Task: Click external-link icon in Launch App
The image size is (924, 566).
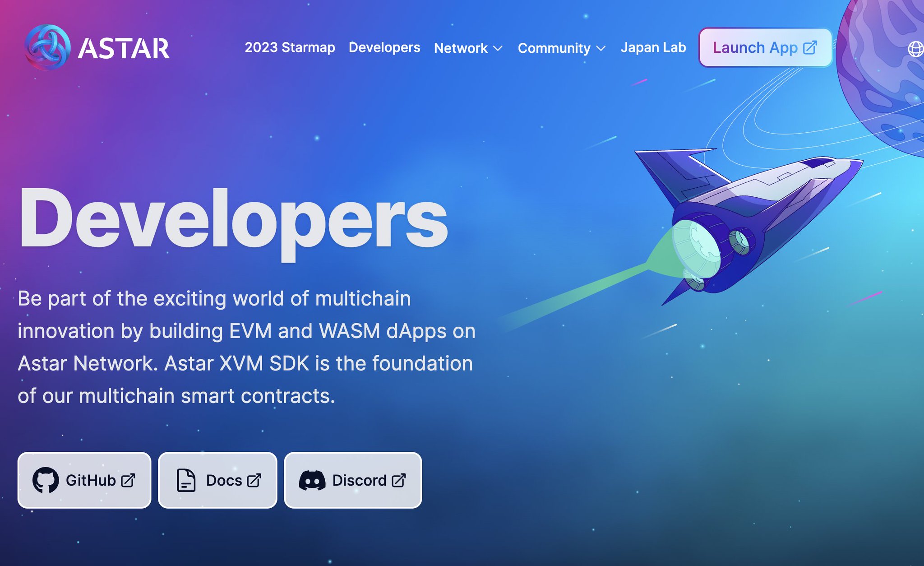Action: point(810,47)
